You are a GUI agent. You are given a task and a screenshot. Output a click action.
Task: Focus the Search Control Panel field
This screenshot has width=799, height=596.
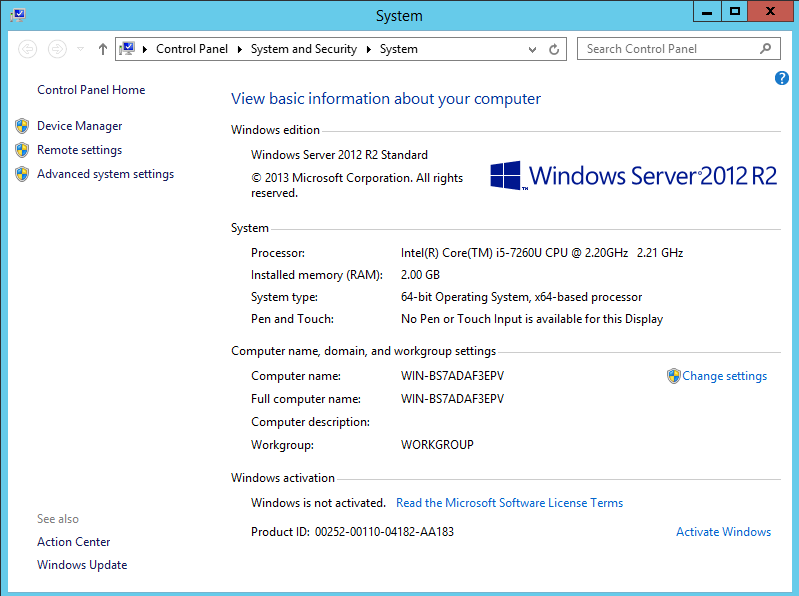coord(679,49)
